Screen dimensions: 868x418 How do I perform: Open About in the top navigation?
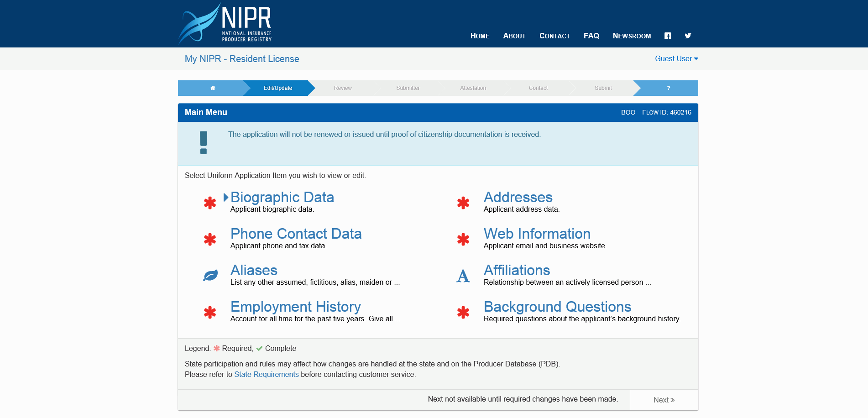point(514,36)
